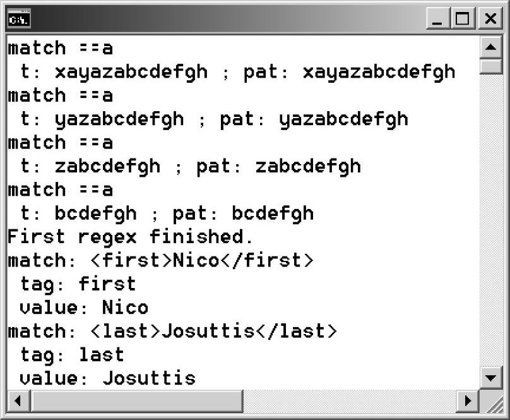
Task: Maximize the console window
Action: coord(464,19)
